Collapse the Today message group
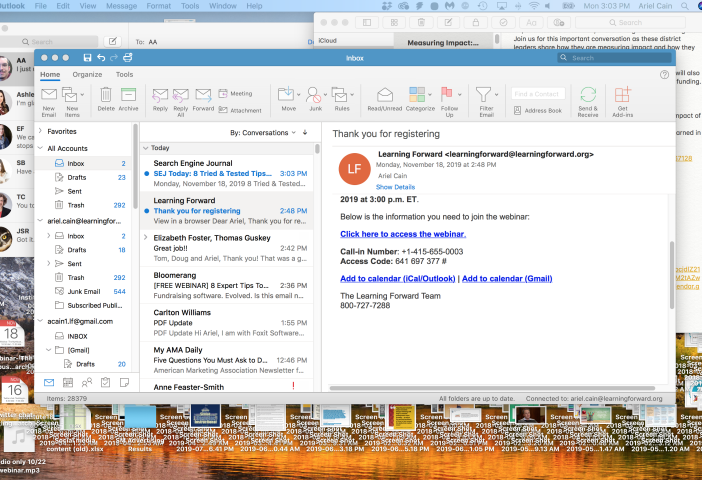This screenshot has width=702, height=480. [x=146, y=148]
